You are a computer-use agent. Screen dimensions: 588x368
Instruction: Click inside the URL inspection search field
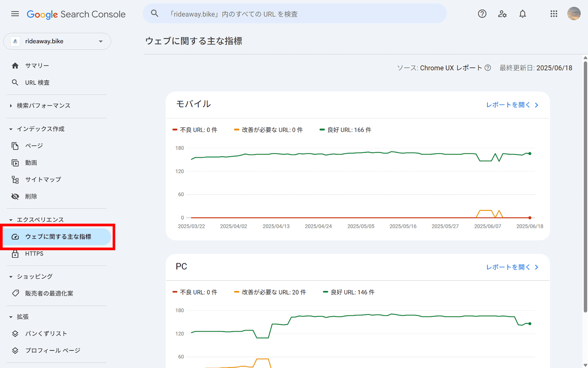294,14
